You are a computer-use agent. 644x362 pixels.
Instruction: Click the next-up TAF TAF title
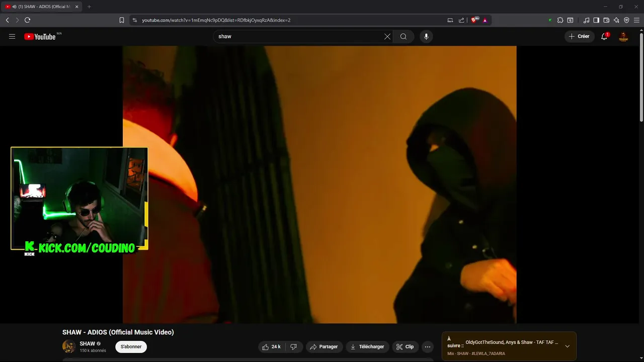[x=512, y=342]
